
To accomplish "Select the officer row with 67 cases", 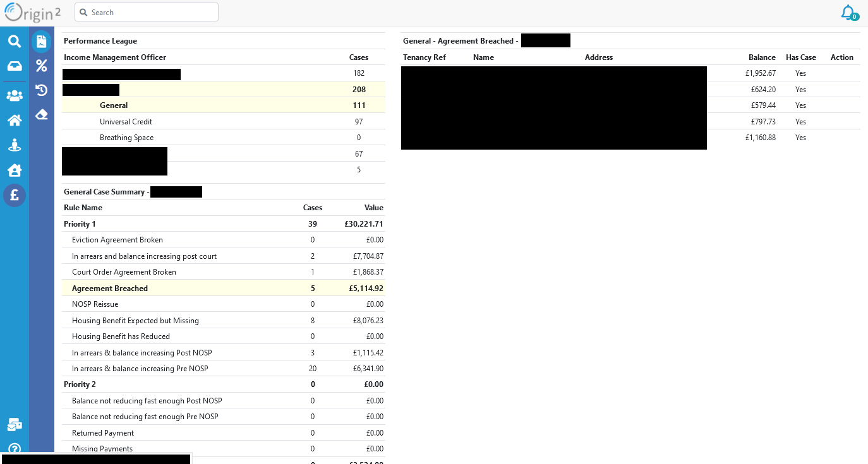I will [224, 153].
